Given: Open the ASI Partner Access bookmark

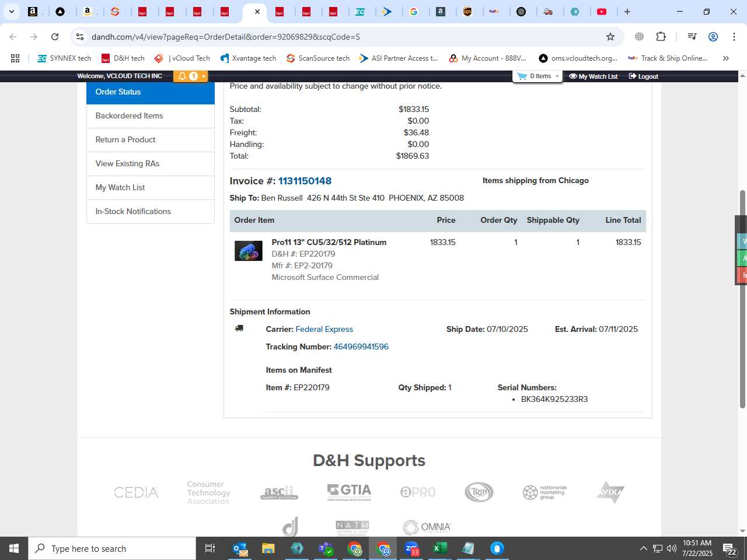Looking at the screenshot, I should [x=399, y=58].
